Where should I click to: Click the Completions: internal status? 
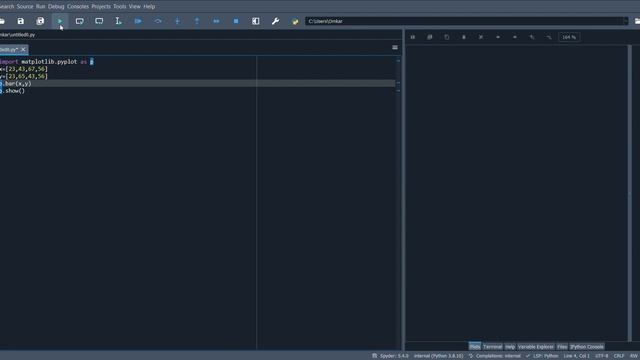coord(495,356)
